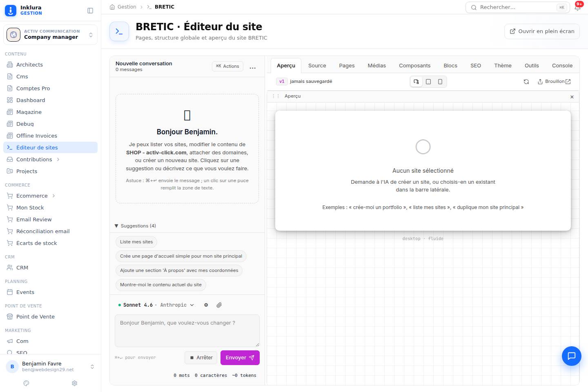Switch to the SEO tab

click(x=476, y=65)
